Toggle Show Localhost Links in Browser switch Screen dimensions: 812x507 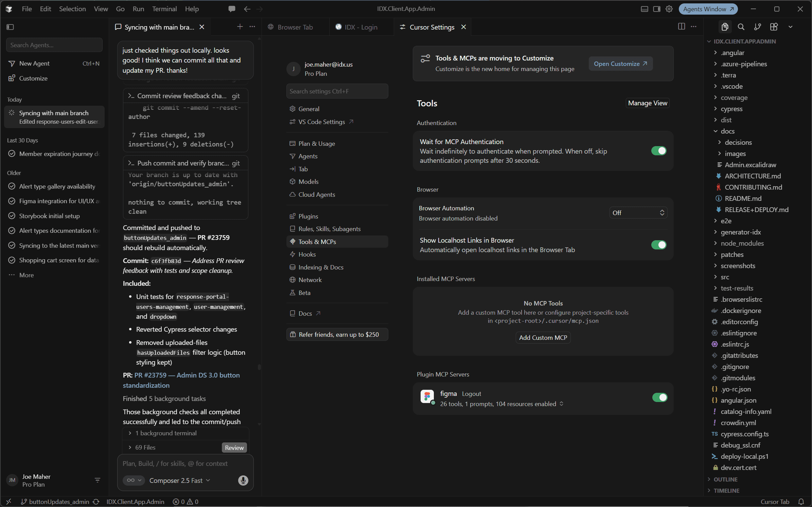pyautogui.click(x=659, y=245)
